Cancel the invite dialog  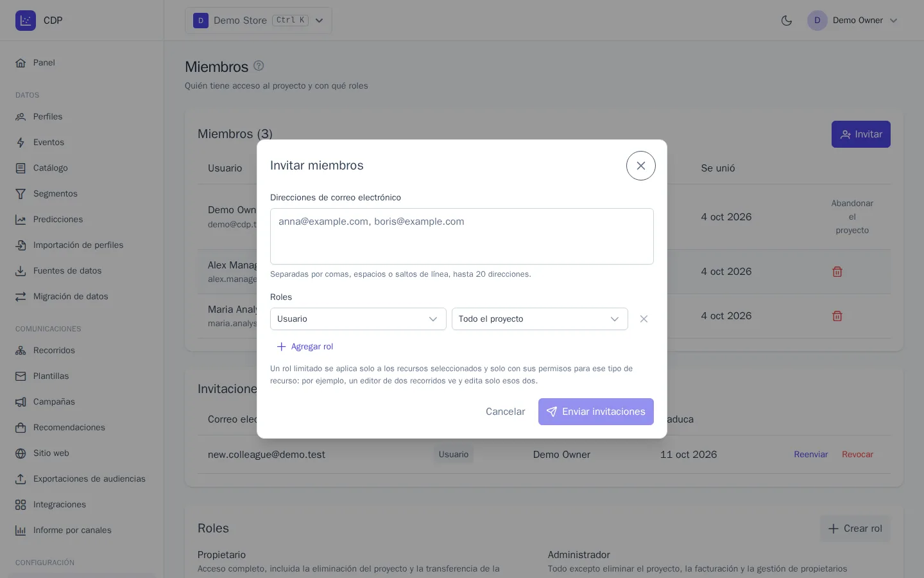click(x=506, y=412)
